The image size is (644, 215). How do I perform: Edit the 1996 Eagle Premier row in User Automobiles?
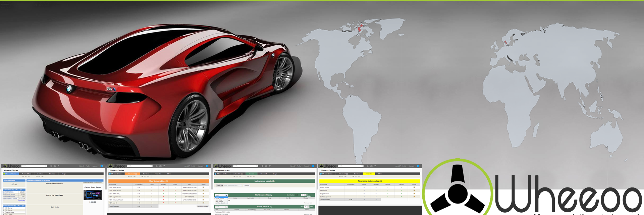point(203,197)
